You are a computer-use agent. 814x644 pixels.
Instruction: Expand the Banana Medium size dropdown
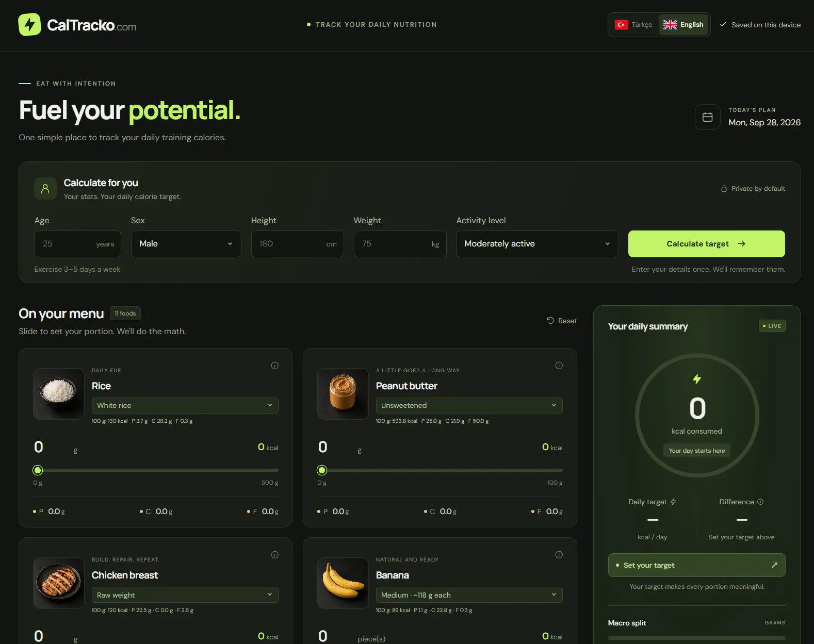tap(469, 595)
